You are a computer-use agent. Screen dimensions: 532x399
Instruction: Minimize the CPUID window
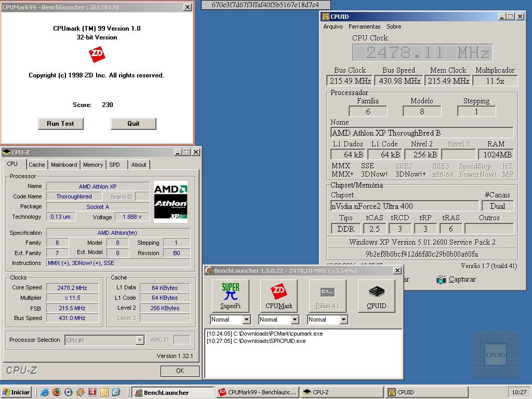pyautogui.click(x=502, y=17)
